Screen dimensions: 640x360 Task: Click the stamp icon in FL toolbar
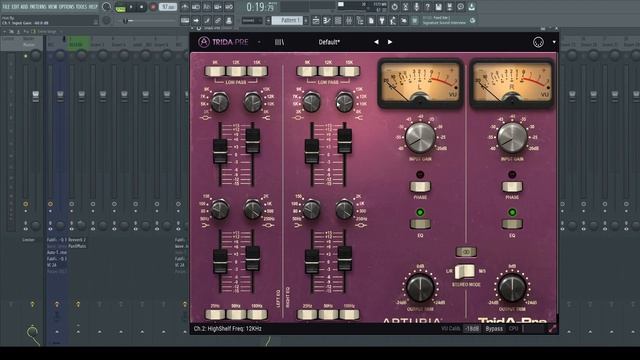(229, 20)
